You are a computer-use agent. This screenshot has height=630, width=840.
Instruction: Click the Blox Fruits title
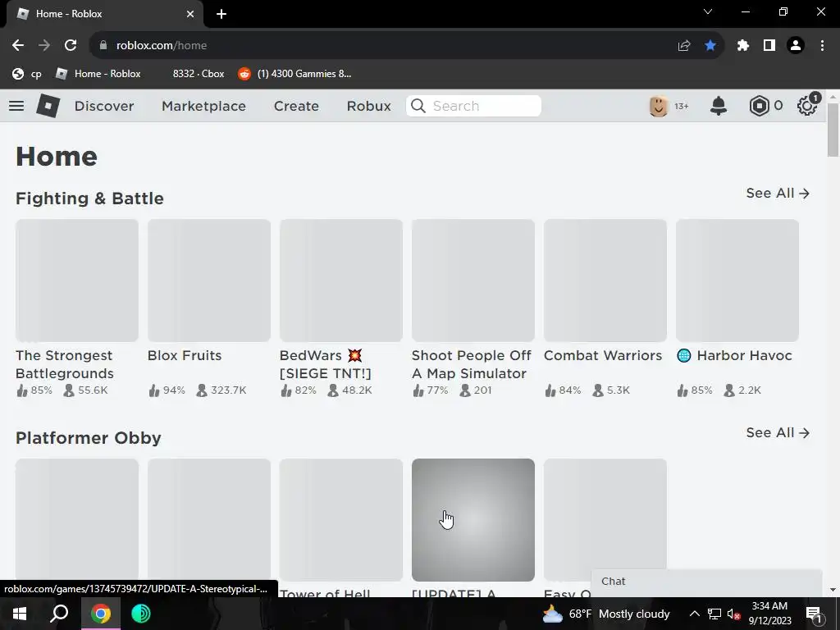pos(185,356)
